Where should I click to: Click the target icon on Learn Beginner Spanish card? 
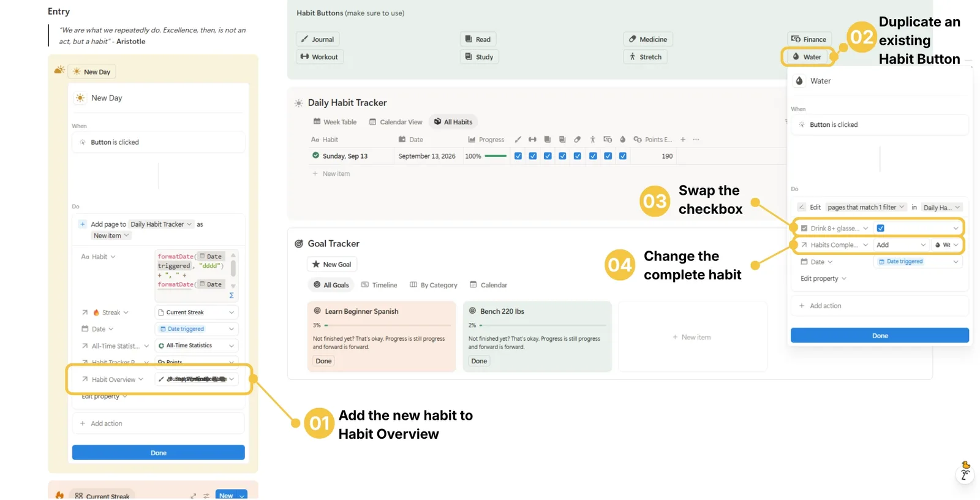pos(318,311)
